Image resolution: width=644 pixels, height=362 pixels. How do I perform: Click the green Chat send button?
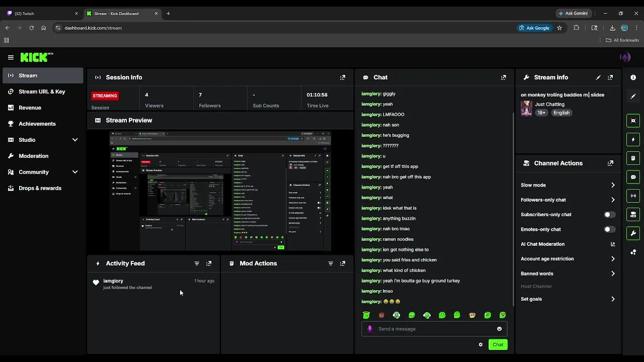coord(498,344)
